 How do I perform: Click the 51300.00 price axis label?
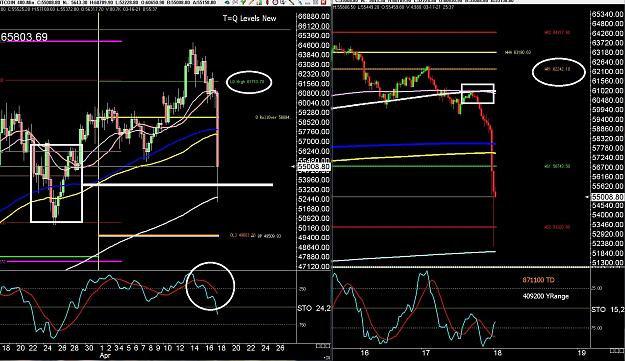point(607,263)
